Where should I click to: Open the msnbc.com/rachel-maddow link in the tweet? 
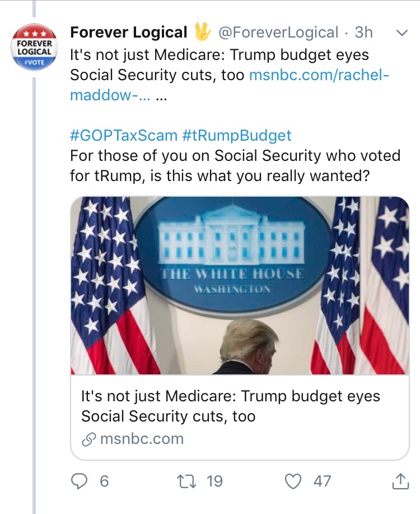point(318,75)
